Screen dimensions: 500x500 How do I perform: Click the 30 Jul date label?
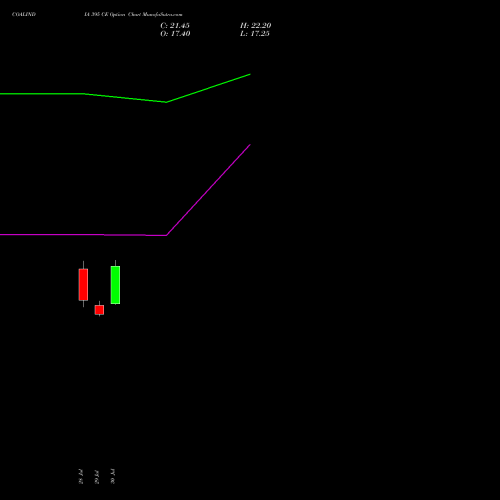113,476
